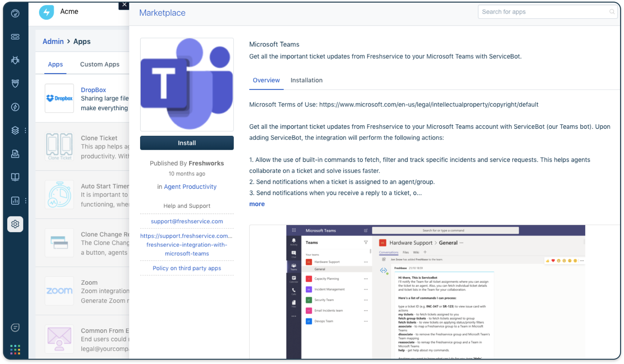
Task: Click the Install button for Microsoft Teams
Action: coord(187,143)
